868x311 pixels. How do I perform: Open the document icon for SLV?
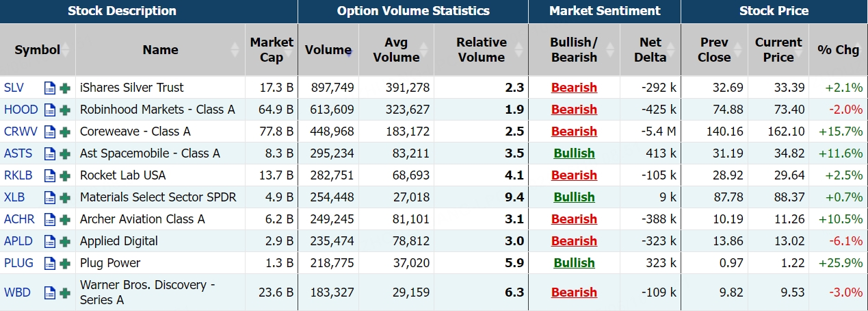[x=49, y=88]
